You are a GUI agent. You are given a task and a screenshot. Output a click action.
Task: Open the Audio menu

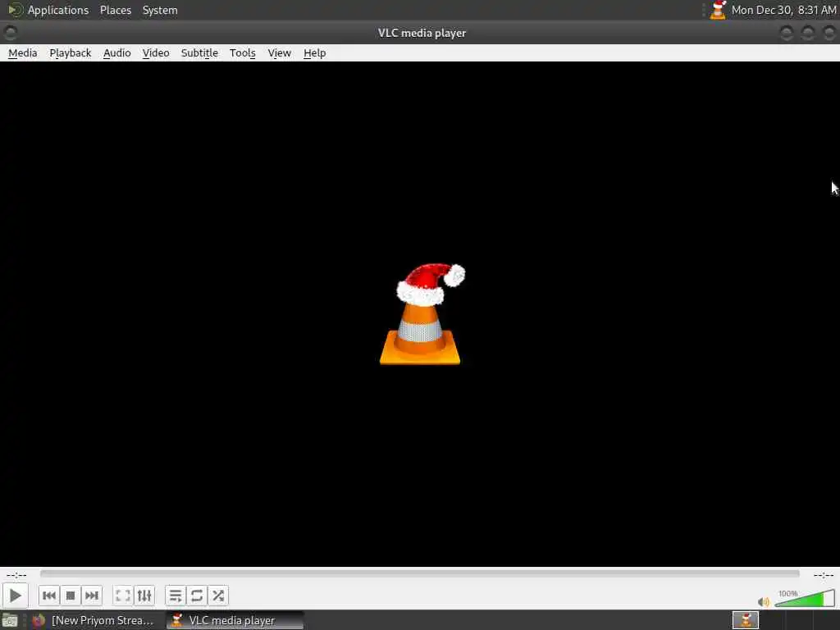[116, 52]
